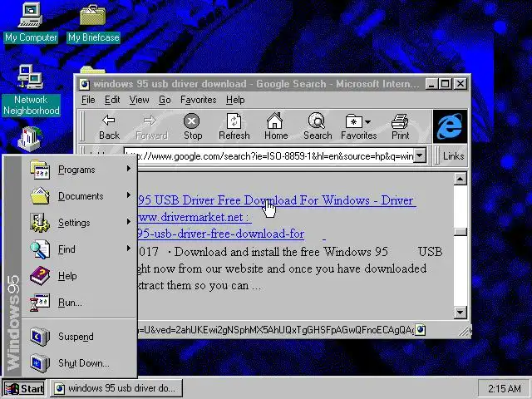532x399 pixels.
Task: Click the address bar URL field
Action: 268,156
